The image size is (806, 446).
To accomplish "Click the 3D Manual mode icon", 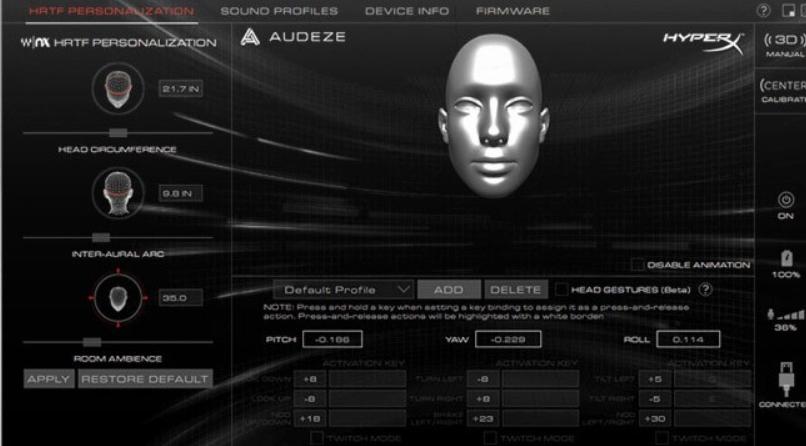I will click(x=783, y=40).
